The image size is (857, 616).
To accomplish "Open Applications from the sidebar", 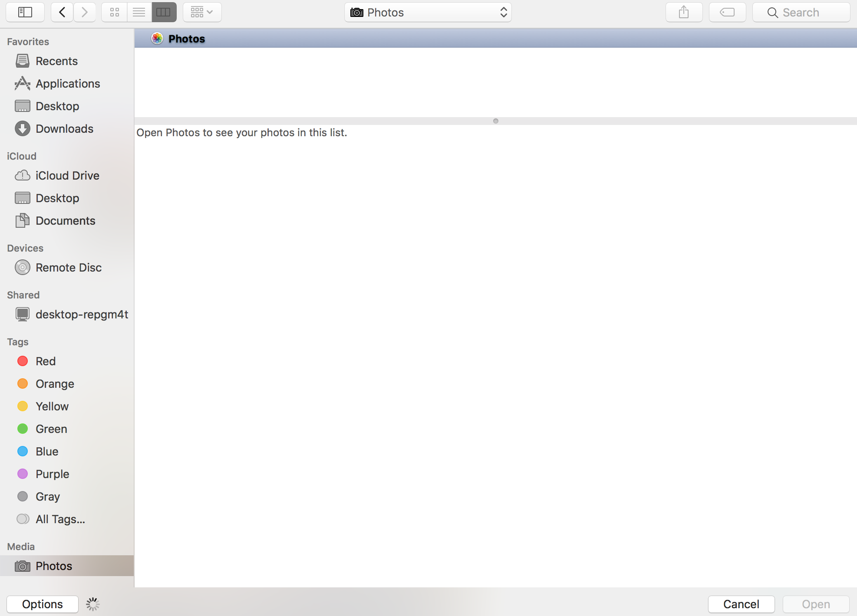I will (68, 84).
